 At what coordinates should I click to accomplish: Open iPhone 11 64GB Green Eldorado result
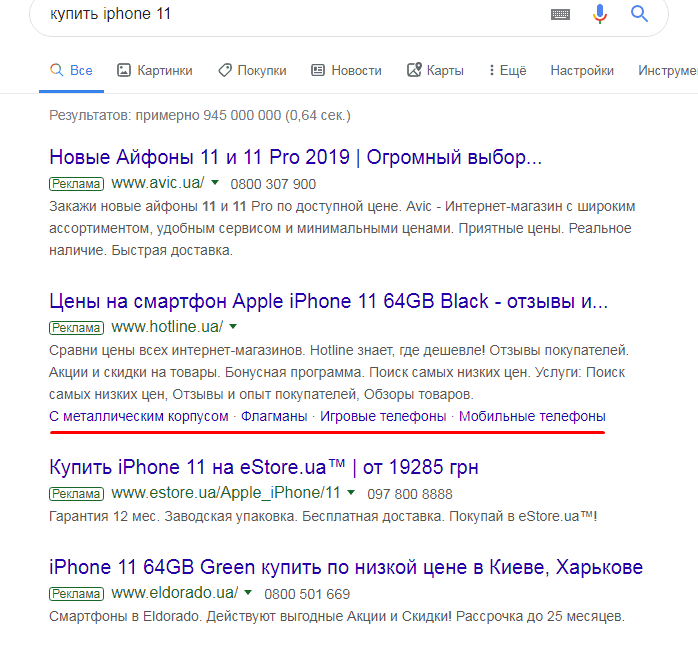pyautogui.click(x=346, y=567)
